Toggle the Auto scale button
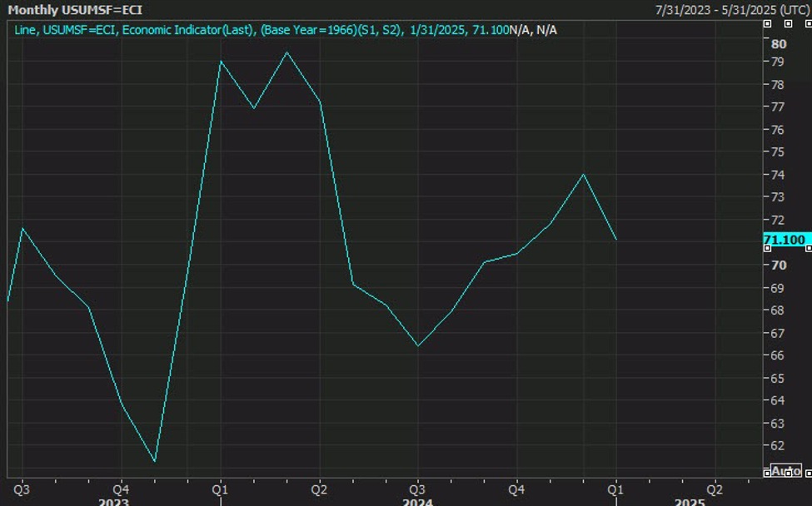Screen dimensions: 812x506 click(x=786, y=471)
